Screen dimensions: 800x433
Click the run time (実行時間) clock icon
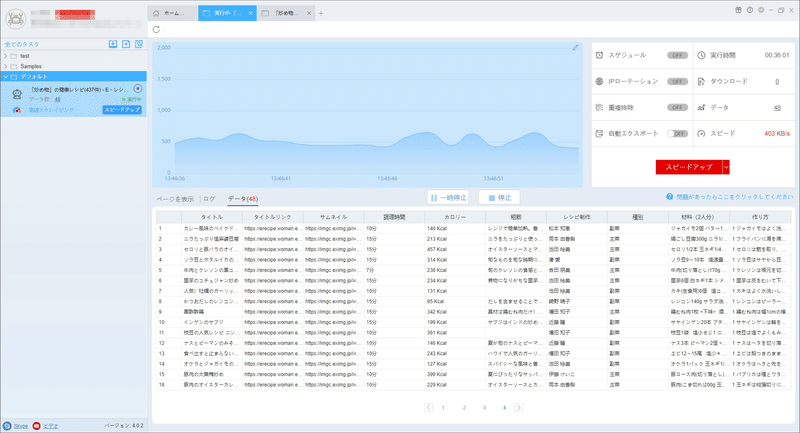pos(702,55)
